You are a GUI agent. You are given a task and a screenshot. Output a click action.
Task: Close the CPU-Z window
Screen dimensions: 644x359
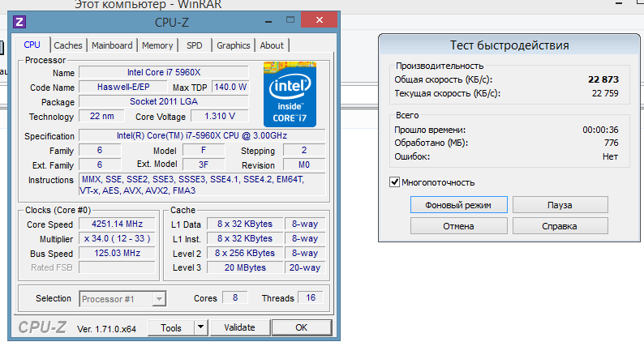click(x=319, y=19)
